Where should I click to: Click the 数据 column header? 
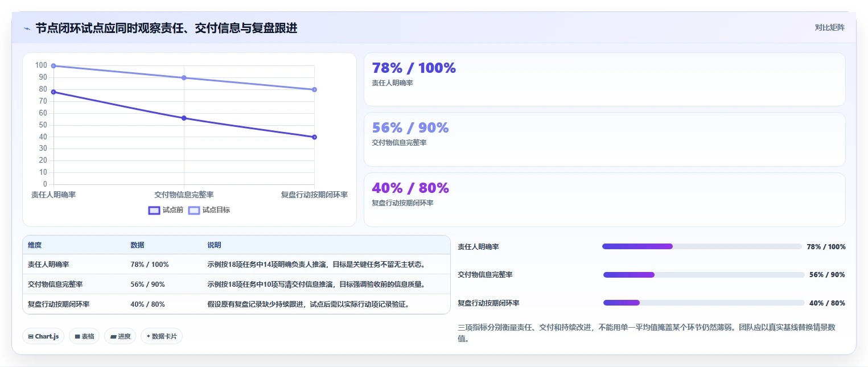(x=137, y=245)
